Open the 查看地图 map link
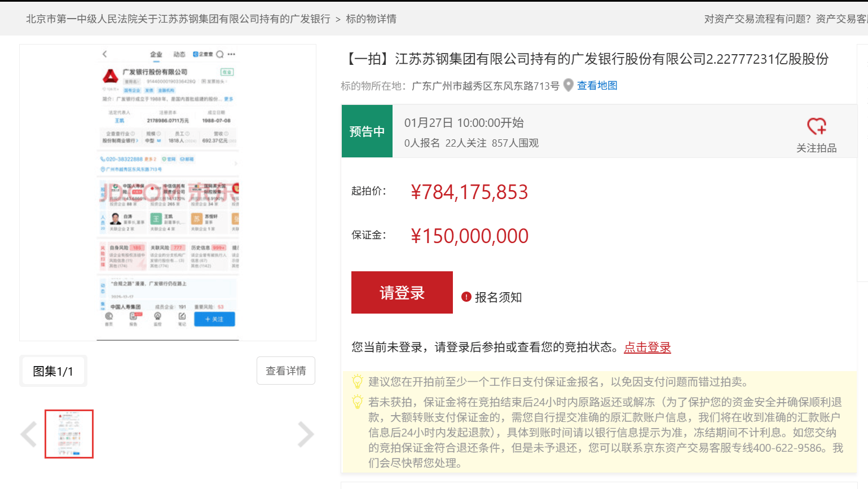Image resolution: width=868 pixels, height=489 pixels. click(597, 86)
